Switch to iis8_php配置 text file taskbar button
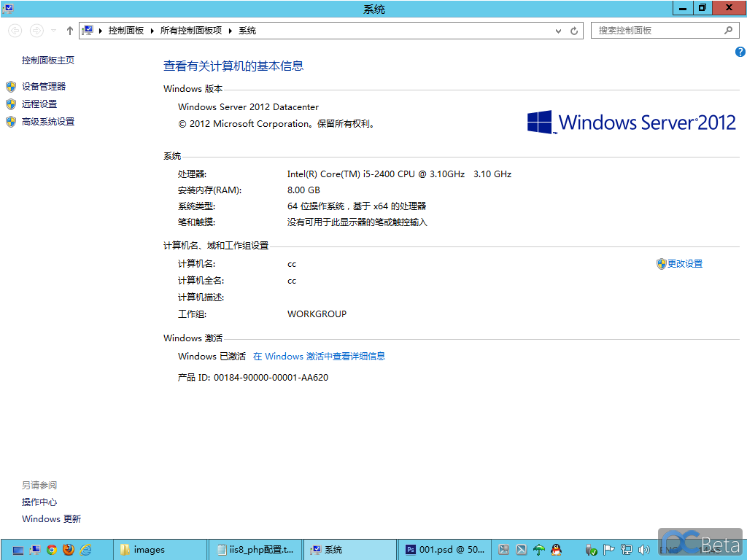Viewport: 747px width, 560px height. click(255, 550)
